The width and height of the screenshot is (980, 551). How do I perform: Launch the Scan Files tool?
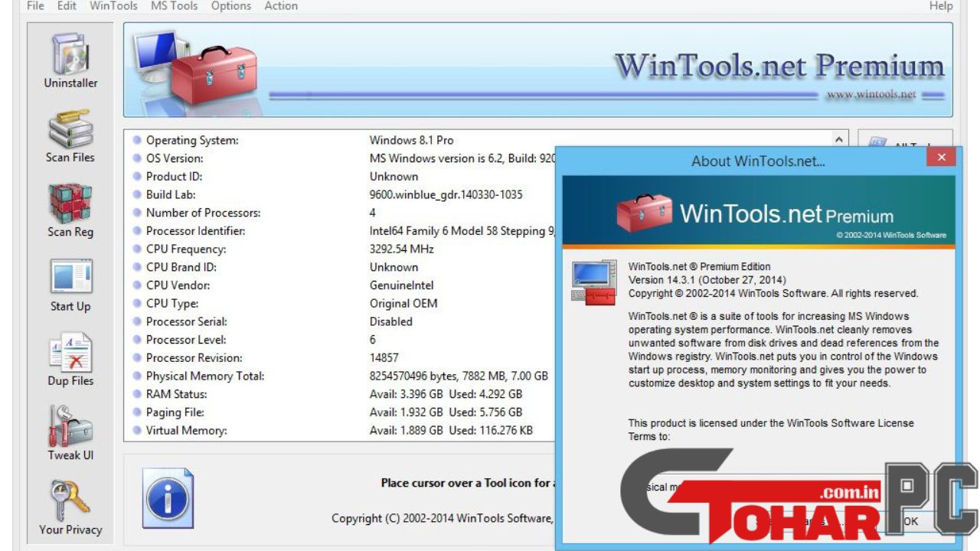(x=70, y=136)
